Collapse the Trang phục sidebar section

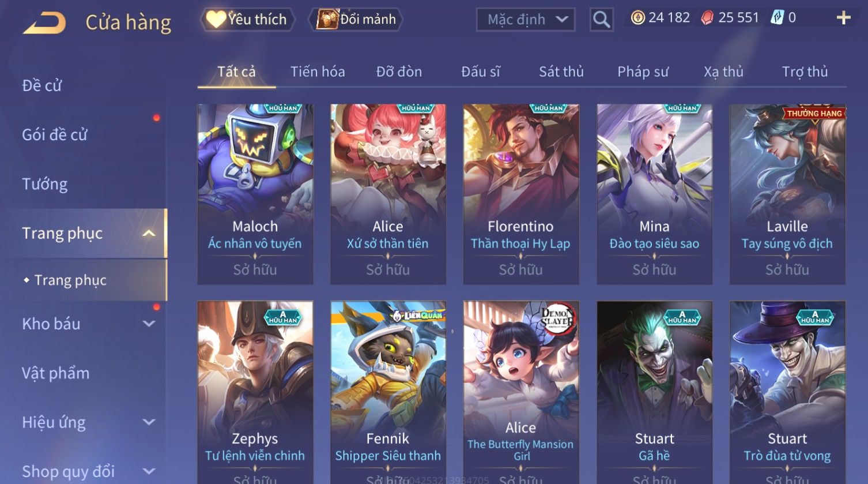click(149, 234)
